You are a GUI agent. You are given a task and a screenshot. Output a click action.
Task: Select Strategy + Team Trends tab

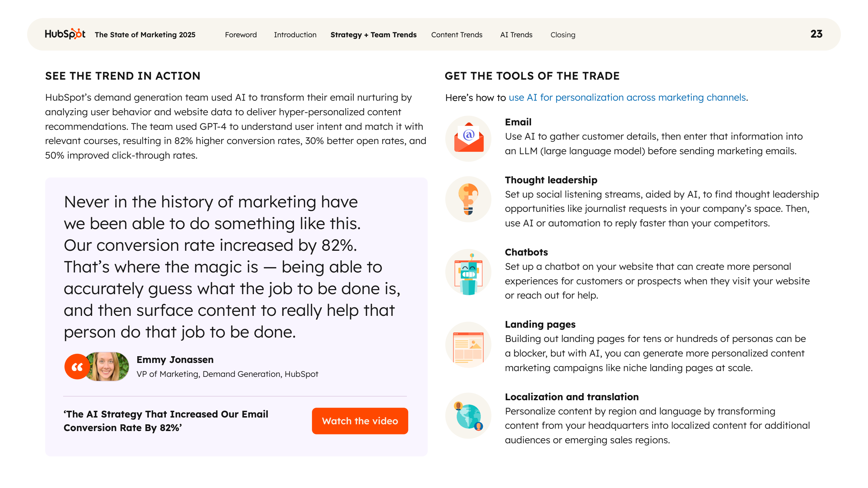click(373, 35)
